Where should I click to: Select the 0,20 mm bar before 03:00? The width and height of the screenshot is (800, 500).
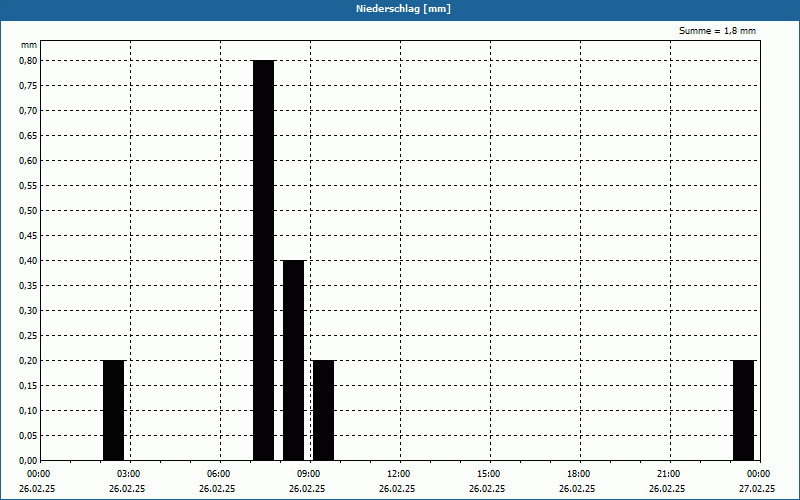pyautogui.click(x=114, y=410)
